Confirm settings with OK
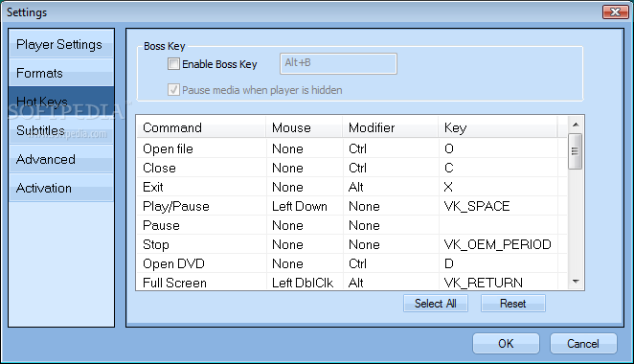The width and height of the screenshot is (634, 364). [506, 343]
